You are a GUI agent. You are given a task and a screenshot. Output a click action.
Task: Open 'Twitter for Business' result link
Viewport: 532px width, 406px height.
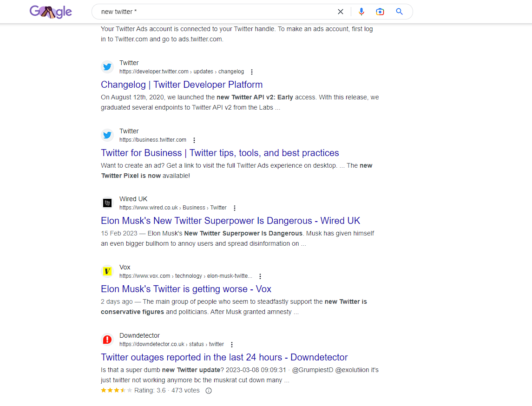coord(220,153)
